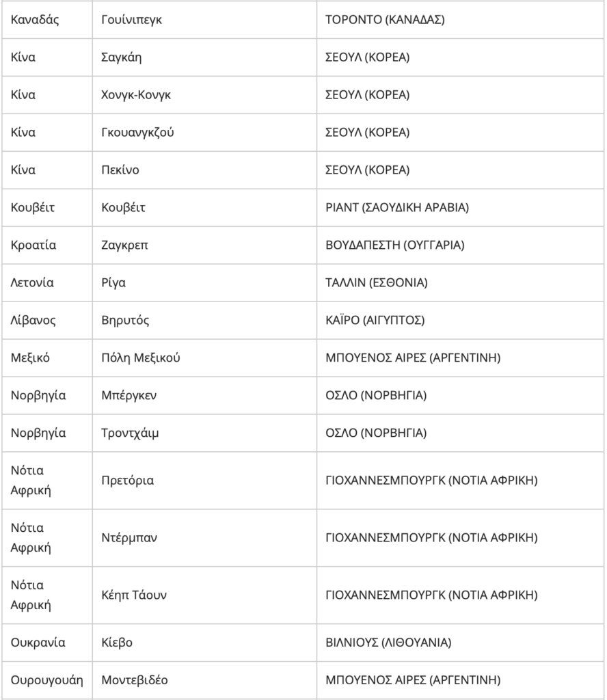607x700 pixels.
Task: Select the Χονγκ-Κονγκ cell
Action: [x=204, y=94]
